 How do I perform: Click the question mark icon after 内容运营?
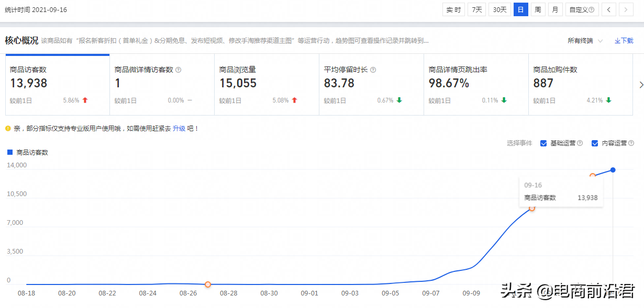point(631,143)
